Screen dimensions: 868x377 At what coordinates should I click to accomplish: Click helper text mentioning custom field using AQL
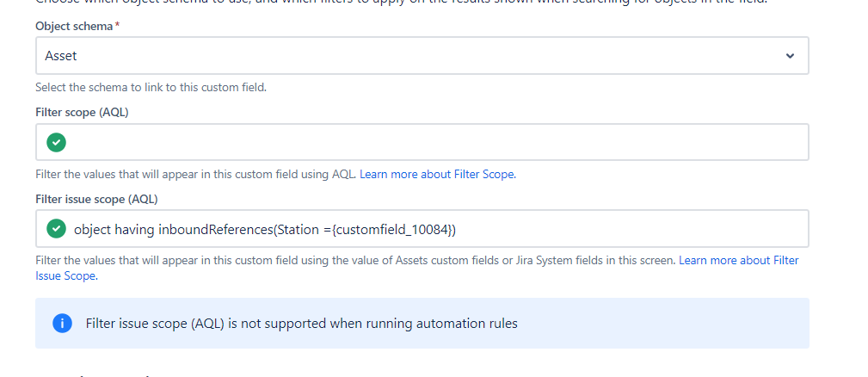click(196, 175)
